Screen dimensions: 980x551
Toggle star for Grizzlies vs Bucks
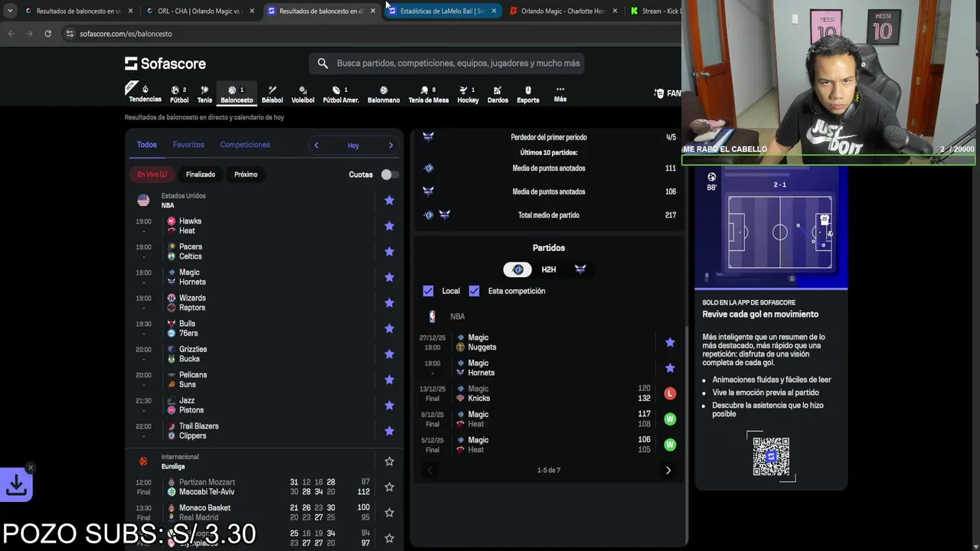(x=389, y=354)
